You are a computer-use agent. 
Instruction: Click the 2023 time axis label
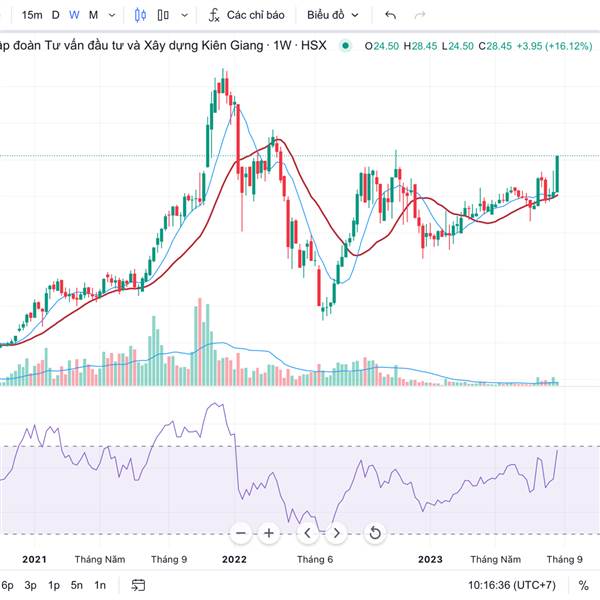430,559
